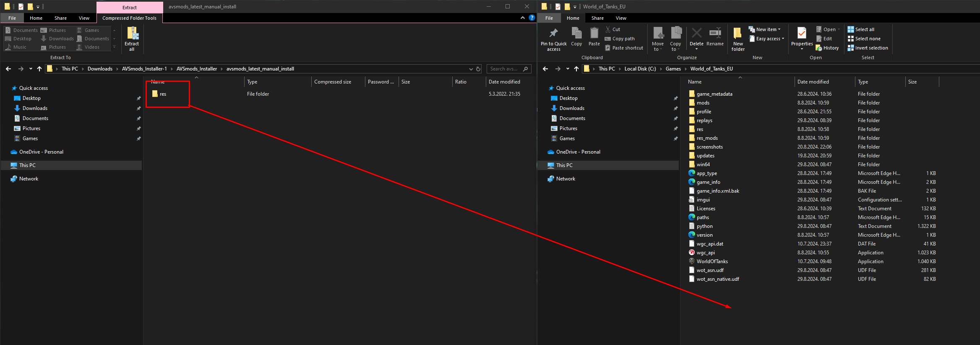Click the refresh icon in left address bar
Screen dimensions: 980x345
coord(478,69)
